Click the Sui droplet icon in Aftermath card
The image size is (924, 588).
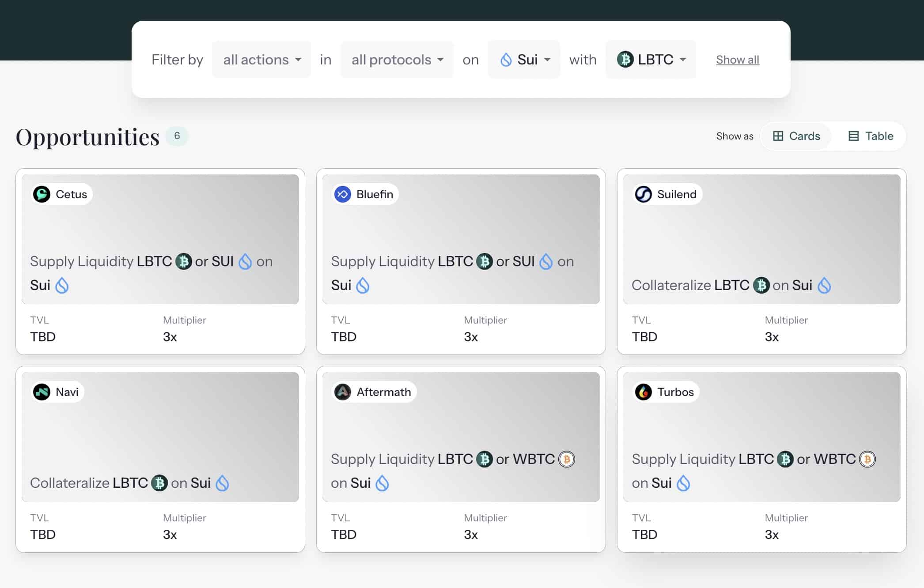tap(382, 483)
